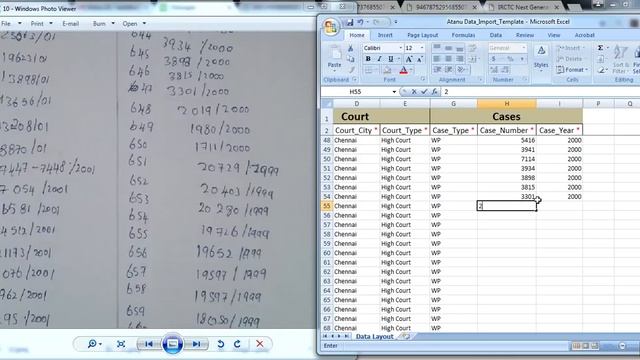Rotate photo clockwise

237,344
